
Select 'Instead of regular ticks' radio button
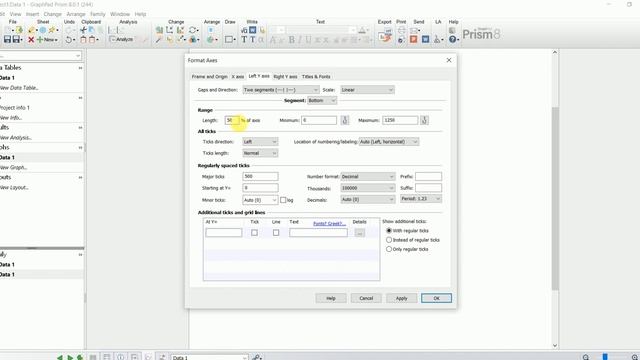click(389, 240)
